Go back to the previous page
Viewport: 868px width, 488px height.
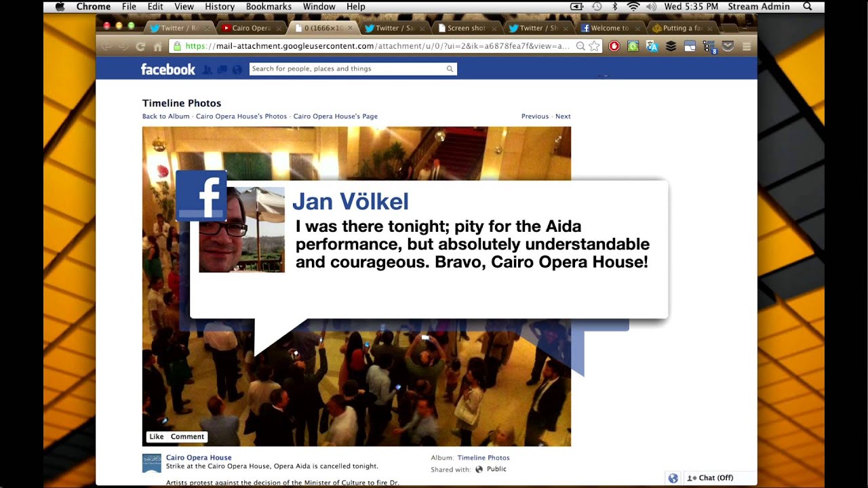[x=106, y=46]
